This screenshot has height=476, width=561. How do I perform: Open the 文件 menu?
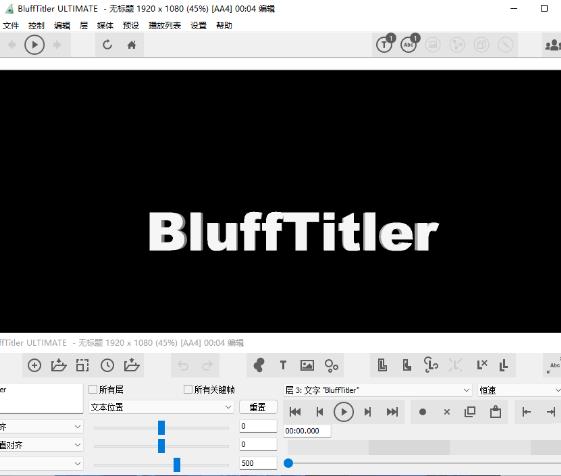11,25
